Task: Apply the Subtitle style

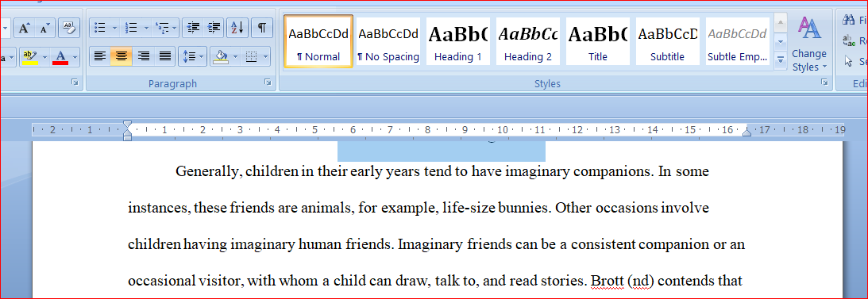Action: pos(667,41)
